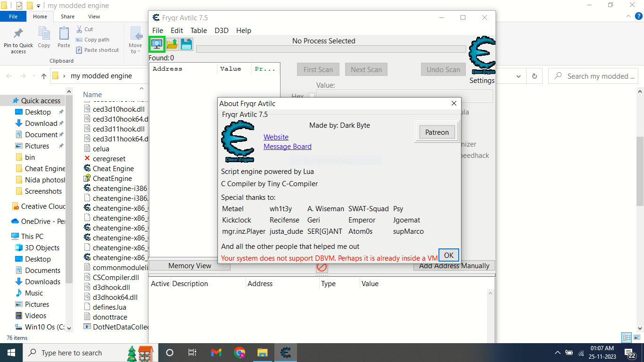Save the table using the floppy disk icon
This screenshot has width=644, height=362.
186,44
